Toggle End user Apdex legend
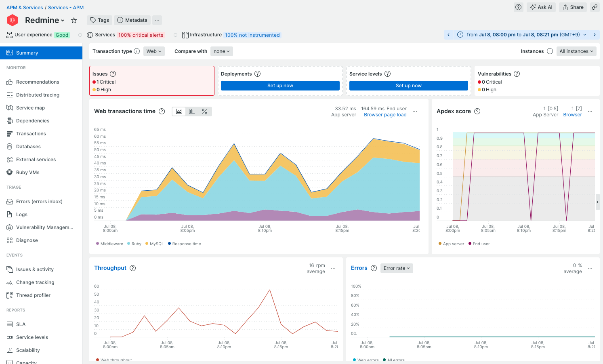This screenshot has height=364, width=603. tap(479, 244)
